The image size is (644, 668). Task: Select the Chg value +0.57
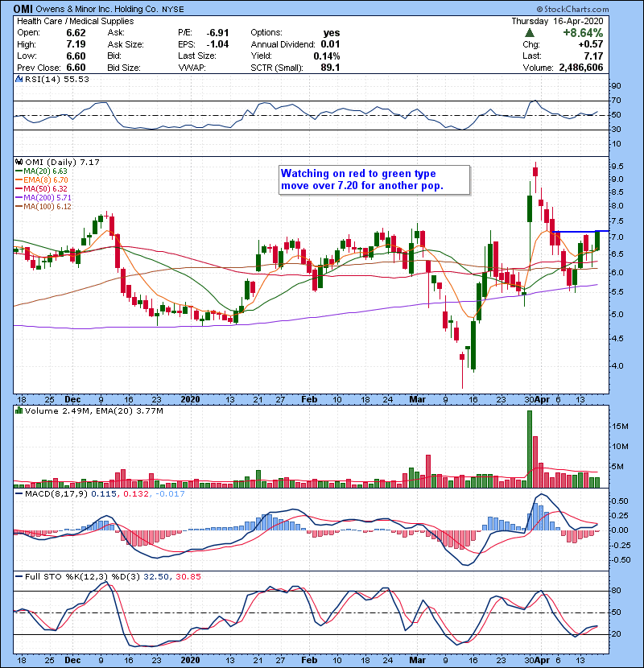[591, 44]
